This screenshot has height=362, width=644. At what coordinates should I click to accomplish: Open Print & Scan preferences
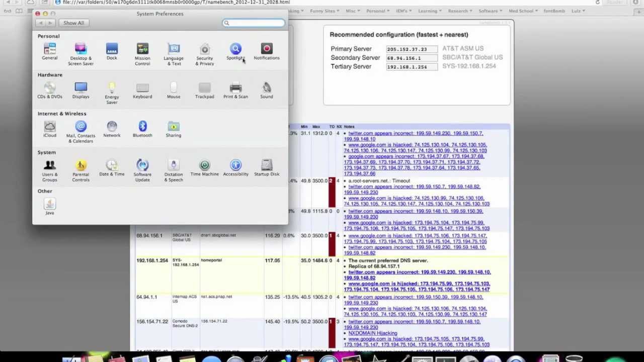[x=235, y=90]
